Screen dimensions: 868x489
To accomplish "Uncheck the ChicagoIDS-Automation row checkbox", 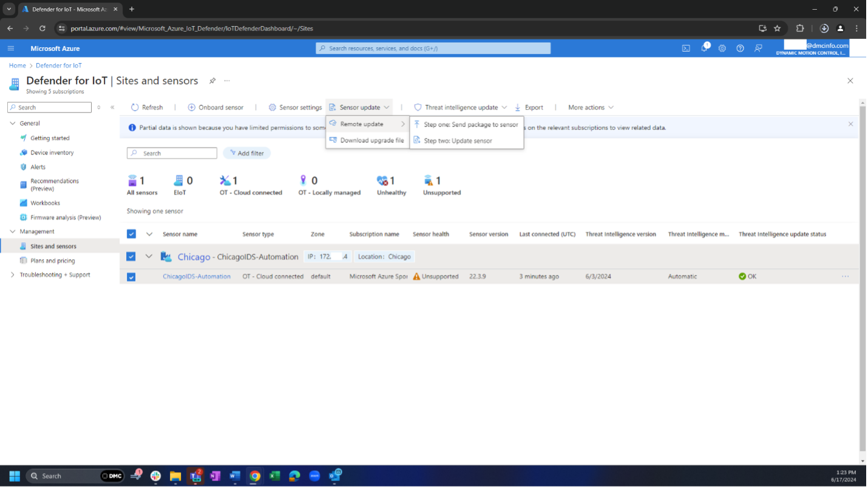I will point(131,277).
